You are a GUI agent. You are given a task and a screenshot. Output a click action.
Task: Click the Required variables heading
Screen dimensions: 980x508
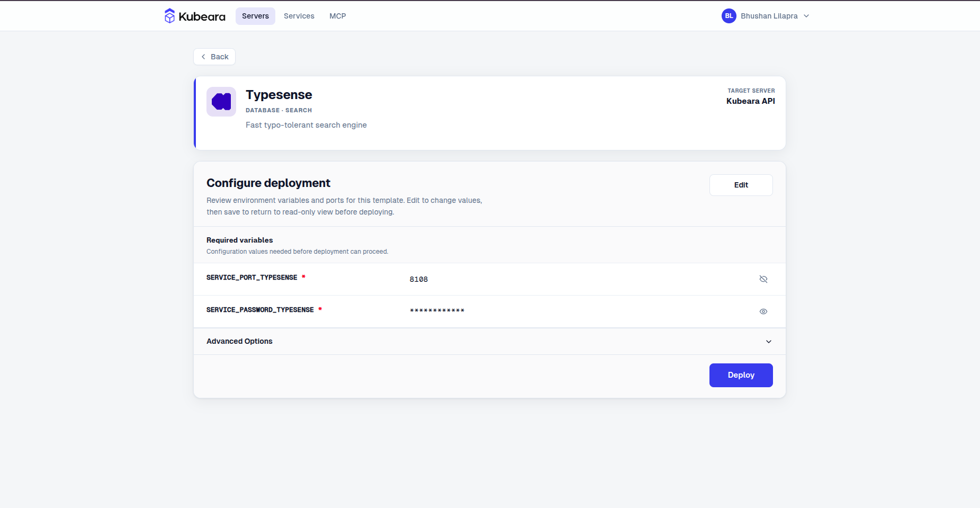tap(240, 240)
